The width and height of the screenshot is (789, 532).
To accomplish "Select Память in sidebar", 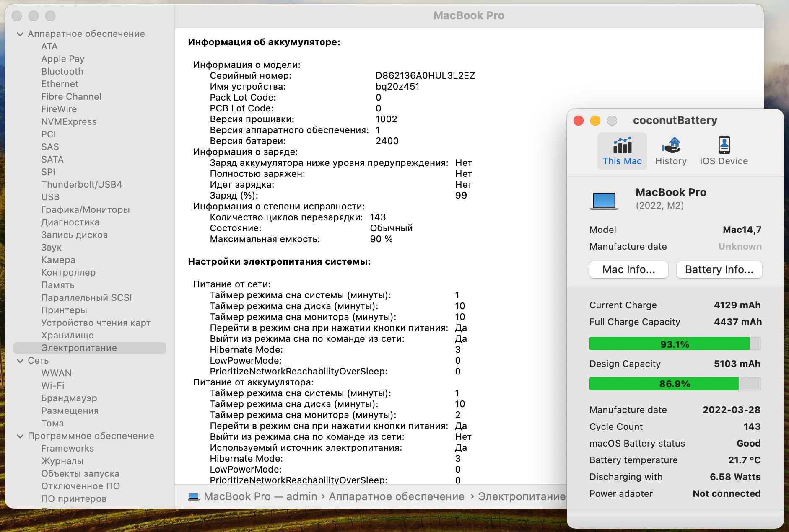I will click(58, 285).
